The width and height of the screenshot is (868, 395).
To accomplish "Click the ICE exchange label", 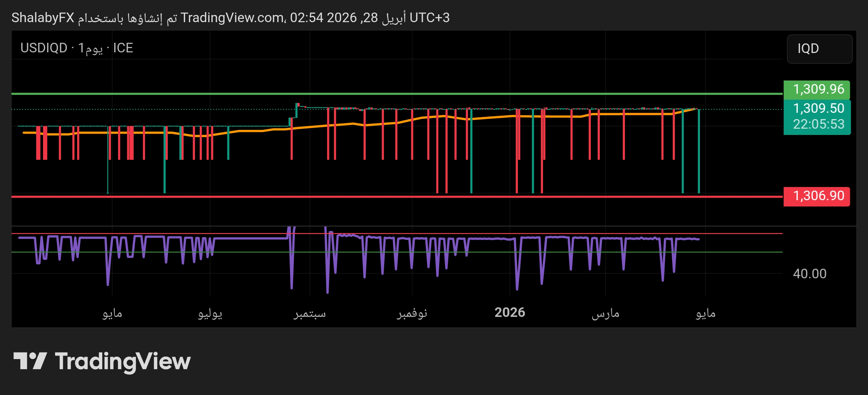I will [x=124, y=48].
